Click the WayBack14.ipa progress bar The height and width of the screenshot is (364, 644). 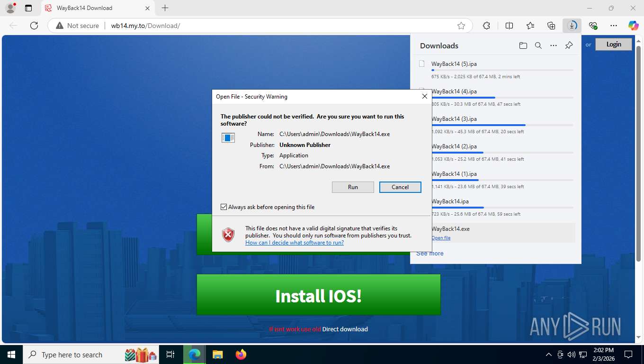(502, 208)
